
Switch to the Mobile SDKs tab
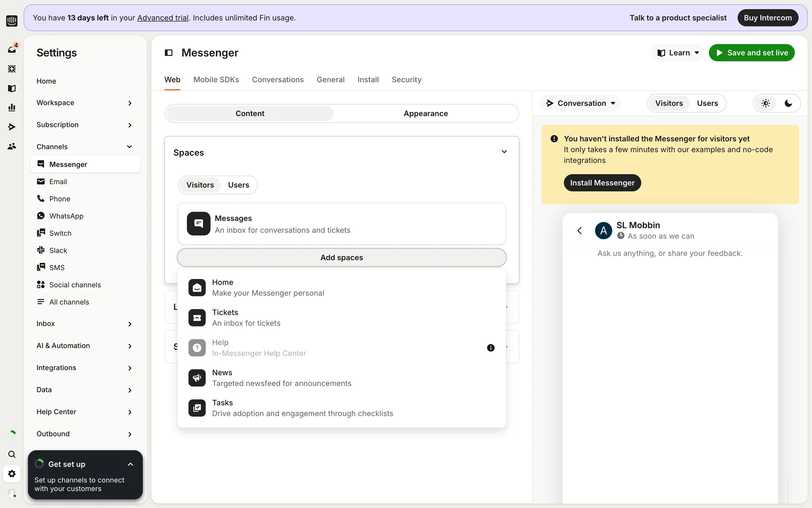click(x=216, y=80)
